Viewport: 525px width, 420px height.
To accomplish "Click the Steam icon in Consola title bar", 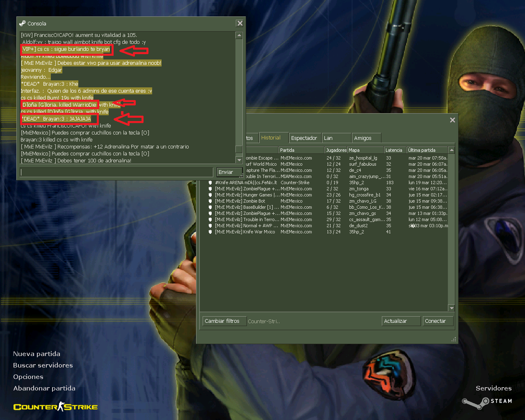I will pyautogui.click(x=23, y=23).
